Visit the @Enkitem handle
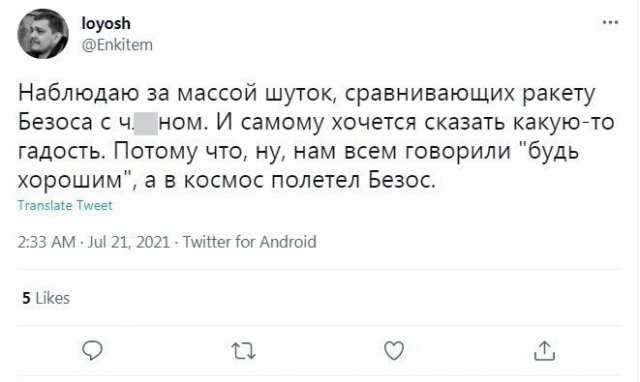 (x=117, y=44)
